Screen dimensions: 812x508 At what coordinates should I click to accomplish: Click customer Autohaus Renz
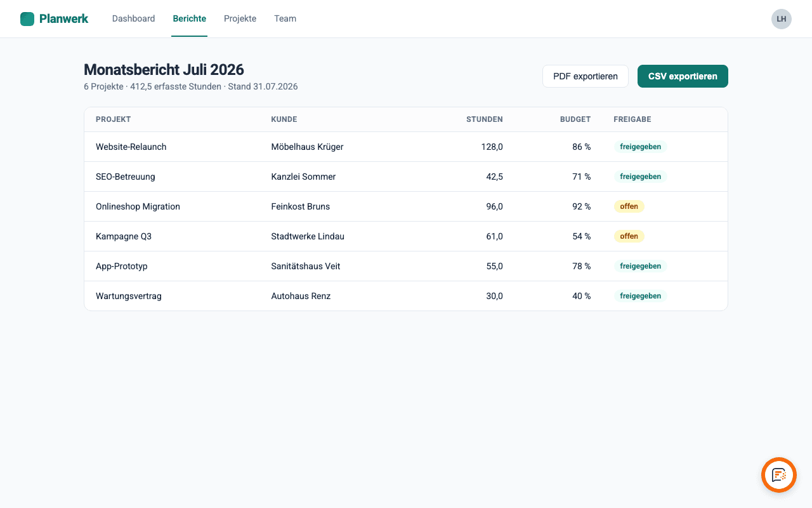point(301,296)
